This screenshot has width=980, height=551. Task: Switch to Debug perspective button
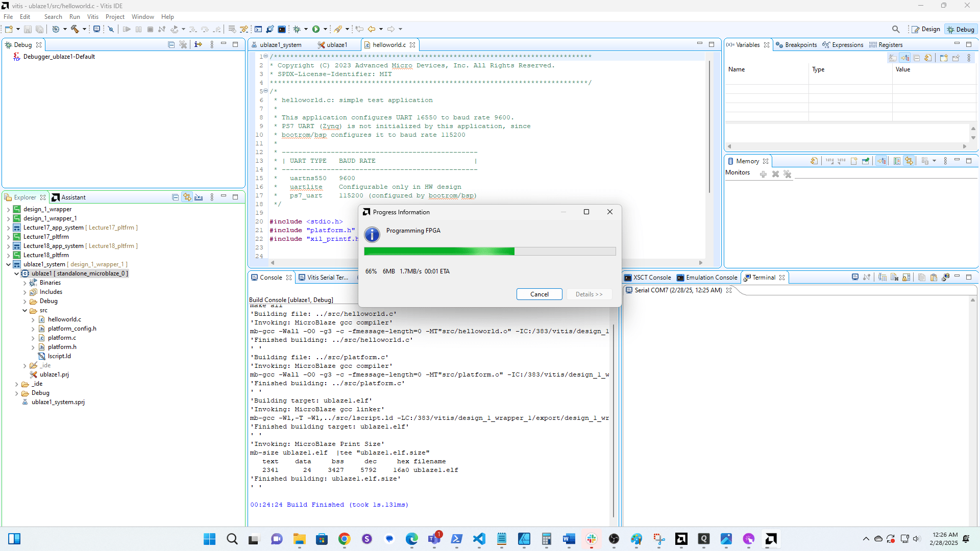pyautogui.click(x=961, y=29)
